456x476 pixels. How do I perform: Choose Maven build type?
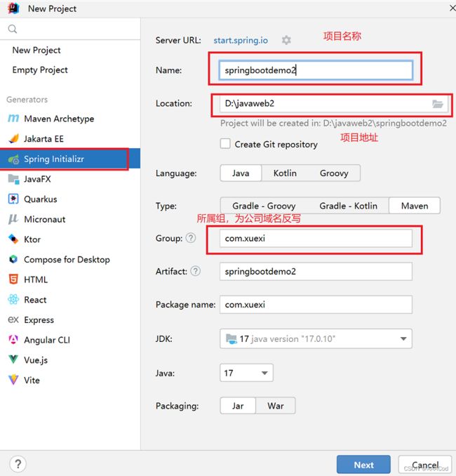tap(415, 206)
